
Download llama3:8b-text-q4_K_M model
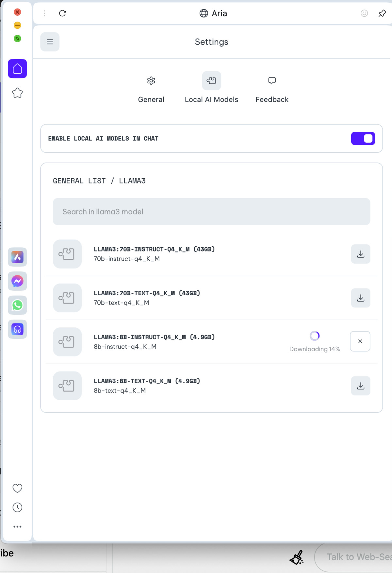361,386
